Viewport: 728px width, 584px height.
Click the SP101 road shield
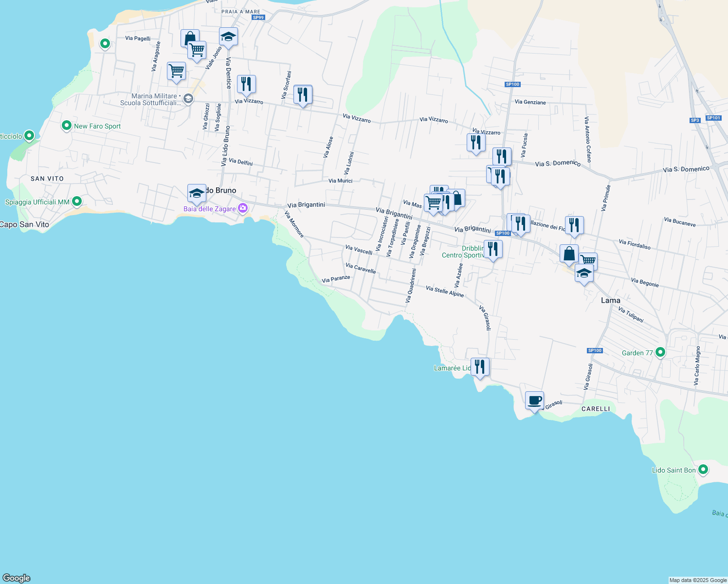(713, 118)
